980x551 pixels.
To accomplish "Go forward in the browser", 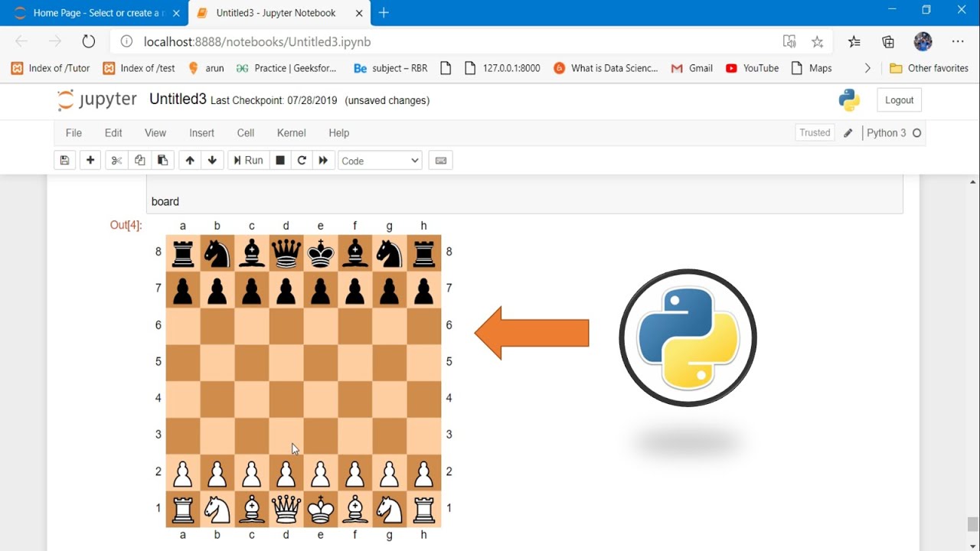I will click(x=54, y=41).
